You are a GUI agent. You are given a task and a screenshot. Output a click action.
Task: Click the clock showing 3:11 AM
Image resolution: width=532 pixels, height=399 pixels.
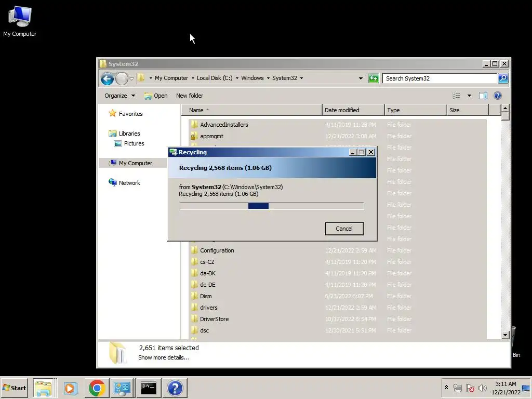click(506, 388)
